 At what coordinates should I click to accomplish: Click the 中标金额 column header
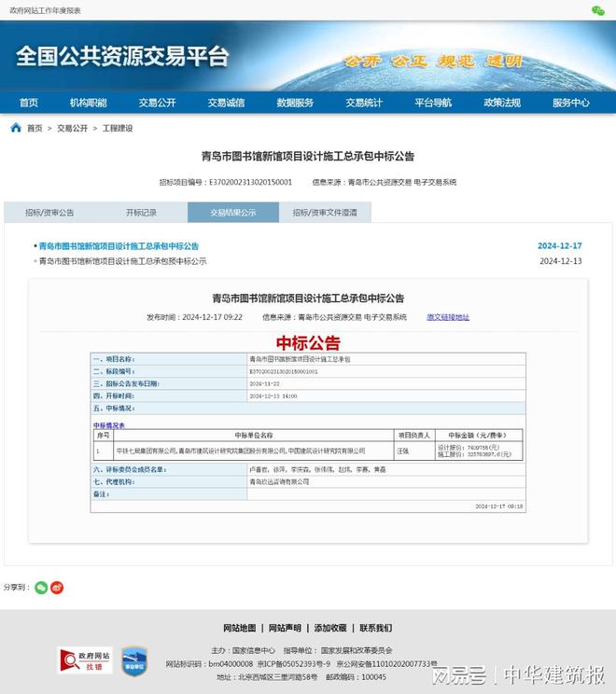pos(477,435)
